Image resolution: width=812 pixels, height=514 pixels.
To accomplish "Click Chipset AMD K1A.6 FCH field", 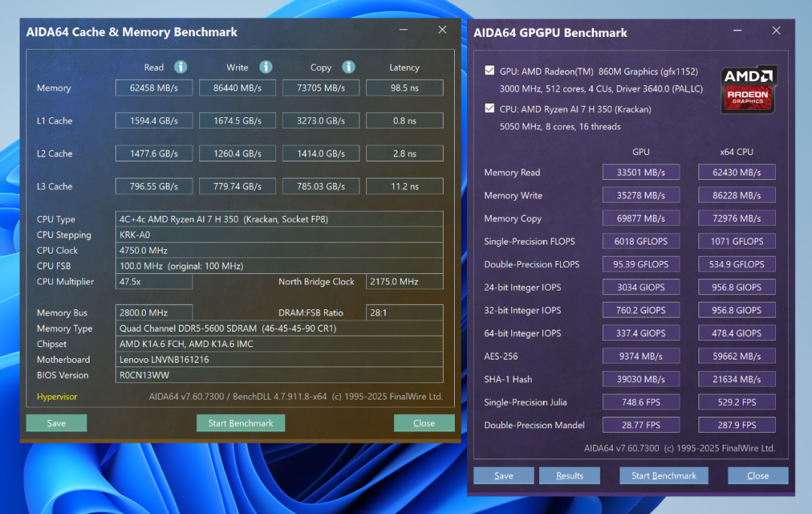I will point(279,343).
